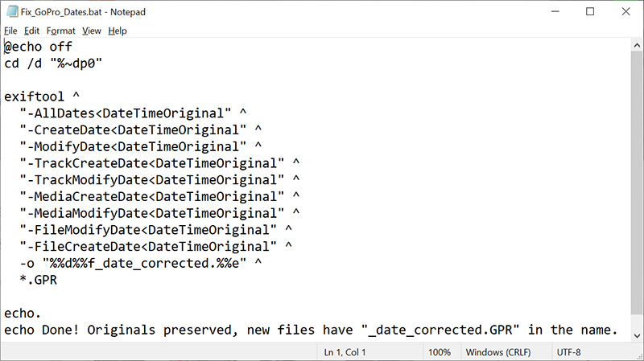
Task: Click the scroll up arrow
Action: pyautogui.click(x=637, y=45)
